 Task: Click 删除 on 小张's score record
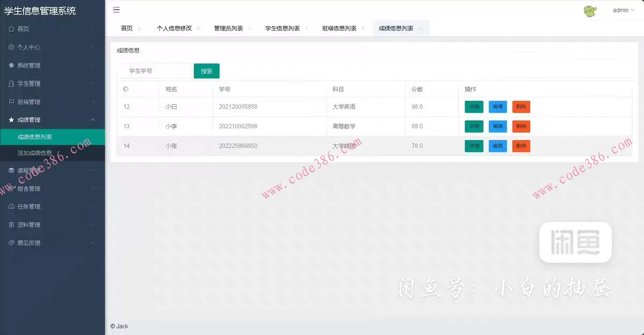click(x=521, y=145)
